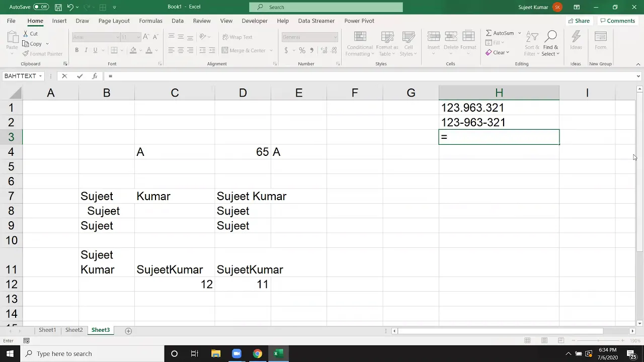Open Zoom app in the taskbar
This screenshot has width=644, height=362.
[236, 353]
